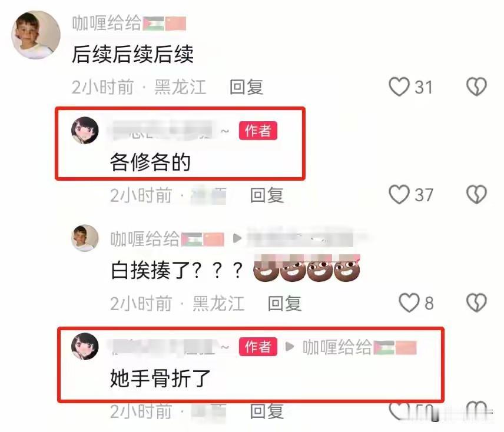
Task: Open the small child avatar by 白挨揍了
Action: (85, 238)
